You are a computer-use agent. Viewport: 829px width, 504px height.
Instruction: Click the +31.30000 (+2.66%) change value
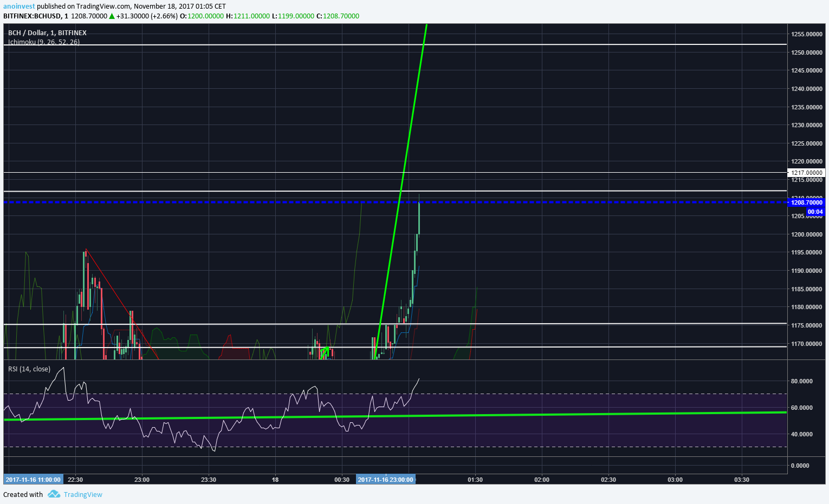coord(147,16)
